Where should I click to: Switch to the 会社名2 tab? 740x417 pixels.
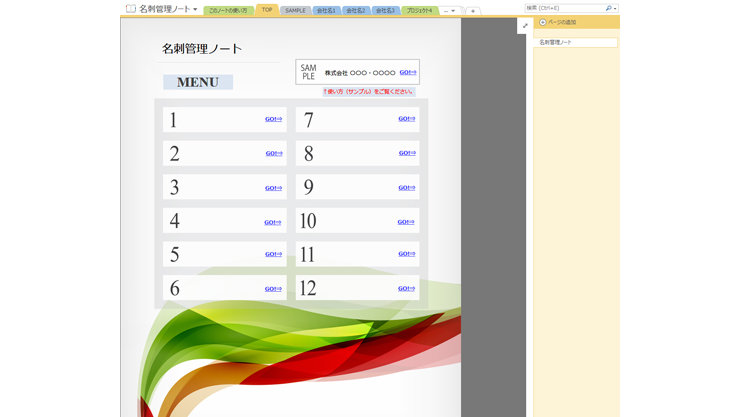click(355, 10)
